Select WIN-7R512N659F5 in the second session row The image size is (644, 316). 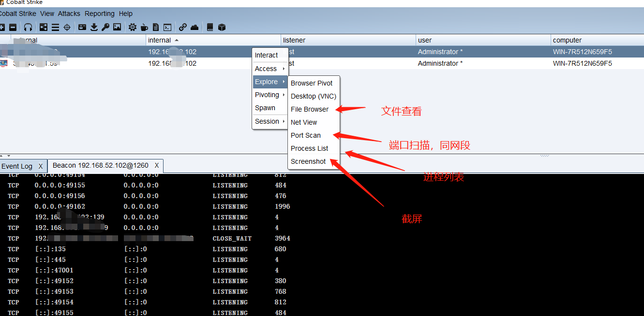click(x=583, y=63)
